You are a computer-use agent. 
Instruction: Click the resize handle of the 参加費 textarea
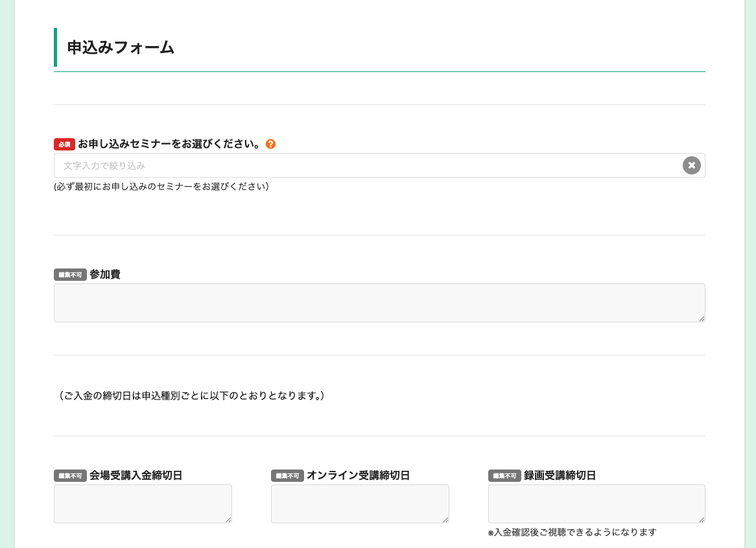point(702,319)
